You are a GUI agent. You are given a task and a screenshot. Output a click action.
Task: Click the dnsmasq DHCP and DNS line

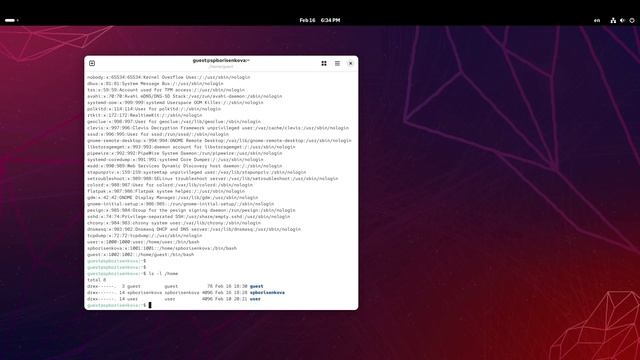pos(194,229)
